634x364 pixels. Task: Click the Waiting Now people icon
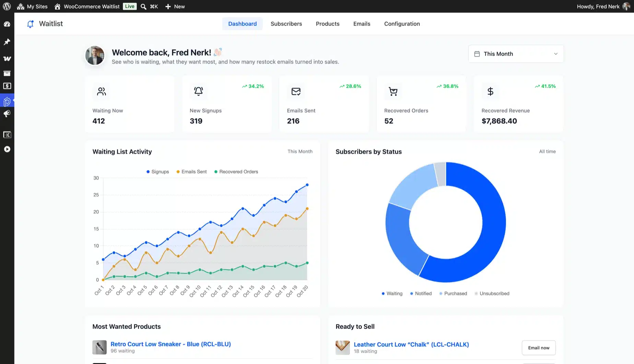pyautogui.click(x=101, y=92)
